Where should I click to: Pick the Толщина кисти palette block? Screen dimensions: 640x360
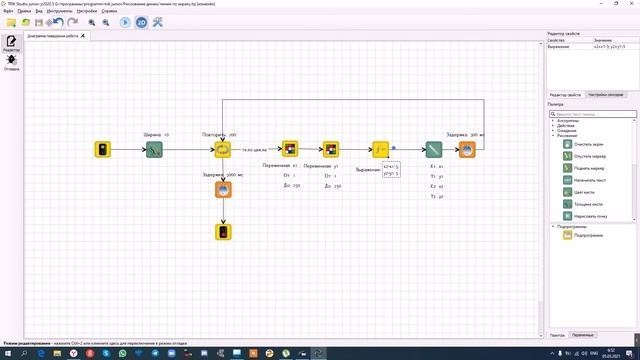coord(583,204)
